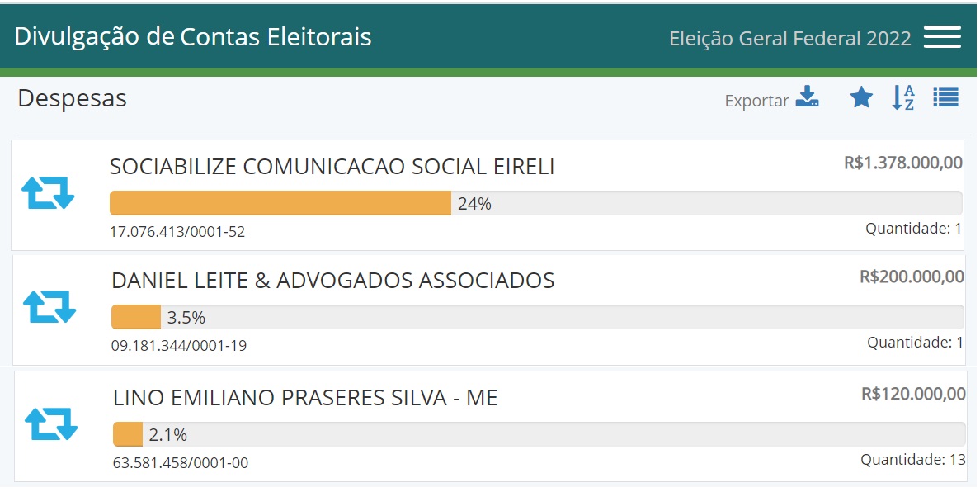Sort expenses with the A-Z icon
This screenshot has width=980, height=492.
pyautogui.click(x=903, y=98)
